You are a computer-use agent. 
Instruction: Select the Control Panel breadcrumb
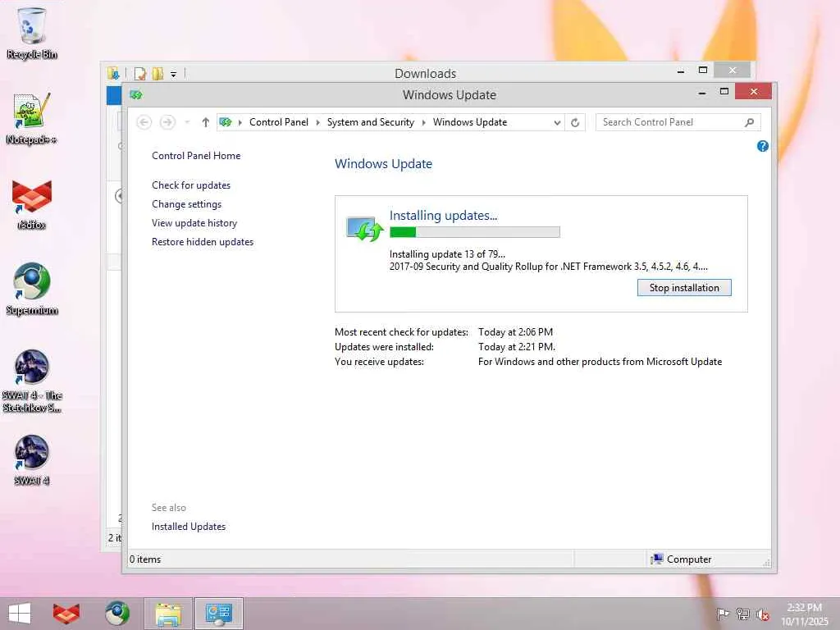(279, 122)
